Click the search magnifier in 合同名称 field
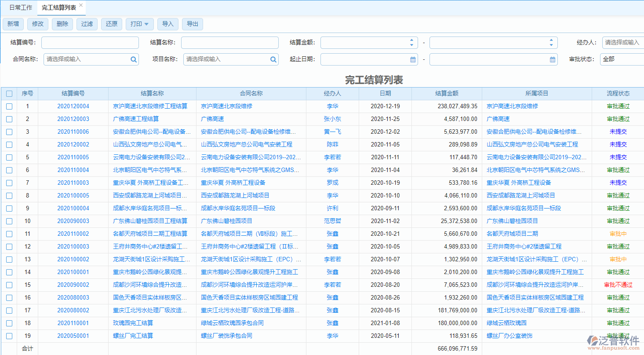 [134, 59]
